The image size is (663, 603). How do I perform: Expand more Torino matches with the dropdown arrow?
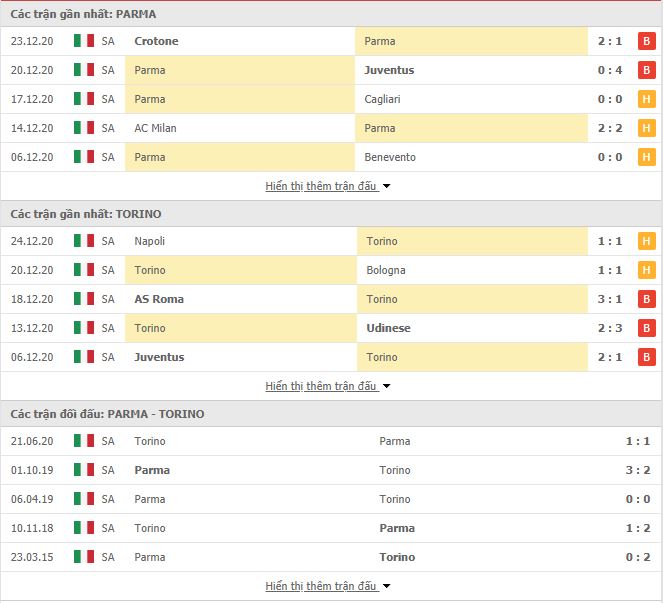[x=386, y=386]
